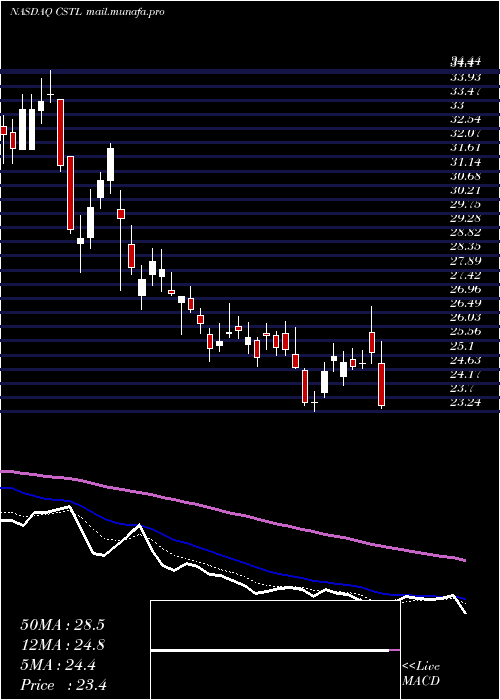
Task: Click the 23.24 price axis label
Action: 465,402
